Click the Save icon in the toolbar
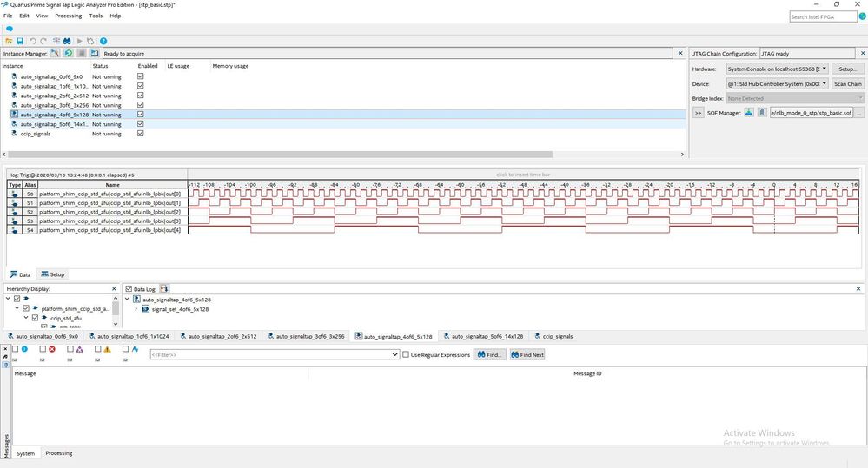 click(x=19, y=41)
